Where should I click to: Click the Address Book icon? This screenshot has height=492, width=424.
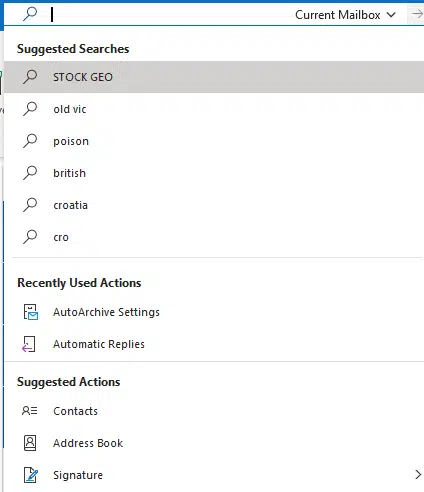(30, 443)
